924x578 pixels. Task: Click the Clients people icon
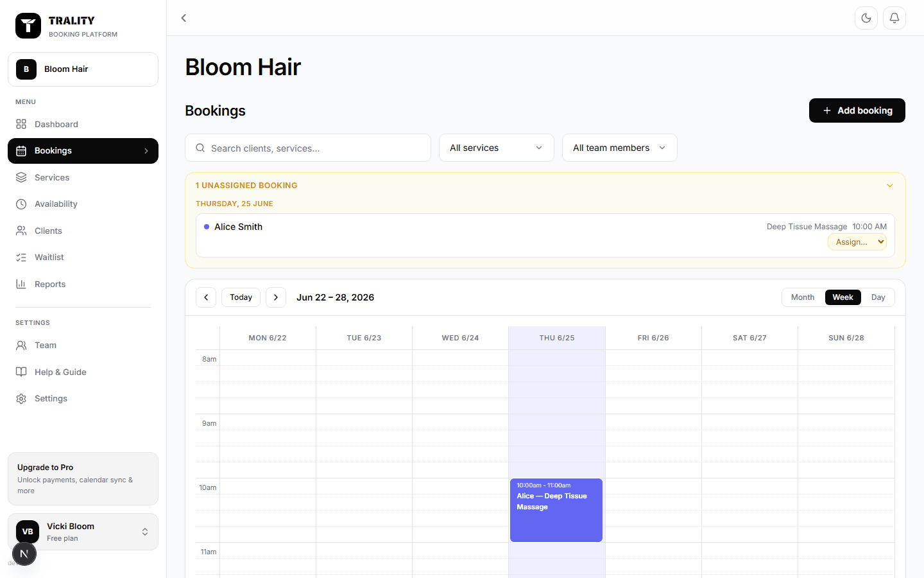pos(21,231)
